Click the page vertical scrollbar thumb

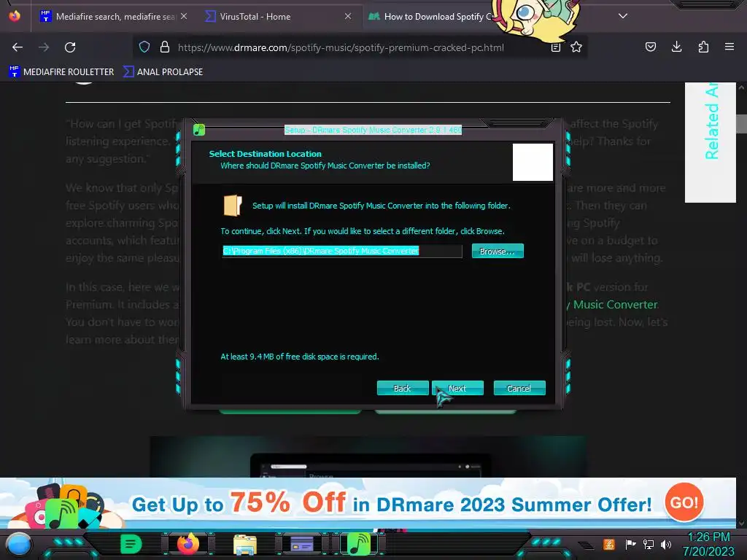pos(741,124)
